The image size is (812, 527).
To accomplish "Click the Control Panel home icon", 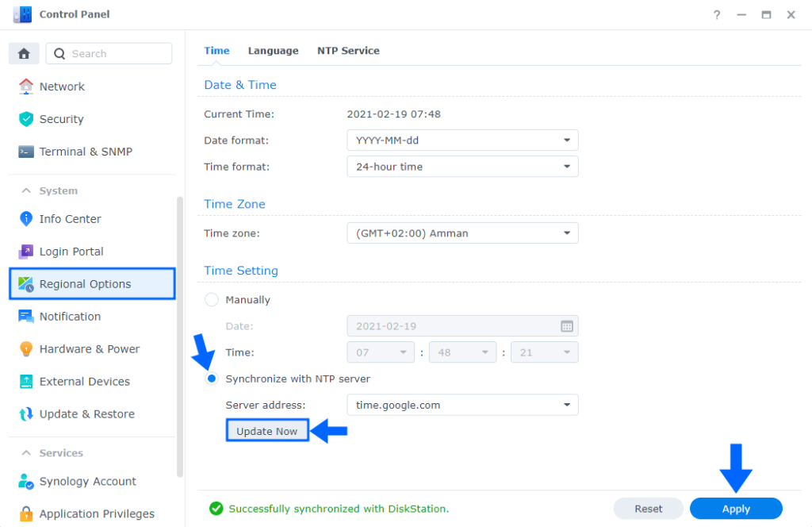I will pos(23,52).
